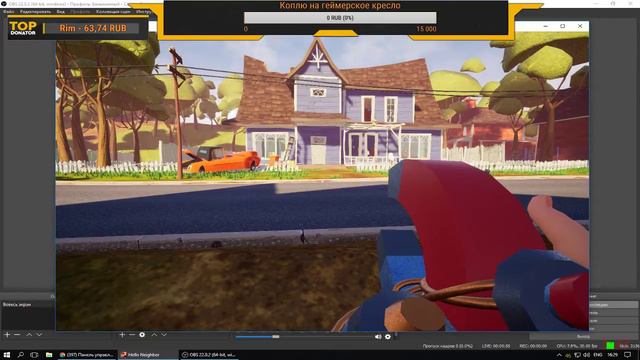
Task: Move the selected source up in the list
Action: (x=154, y=335)
